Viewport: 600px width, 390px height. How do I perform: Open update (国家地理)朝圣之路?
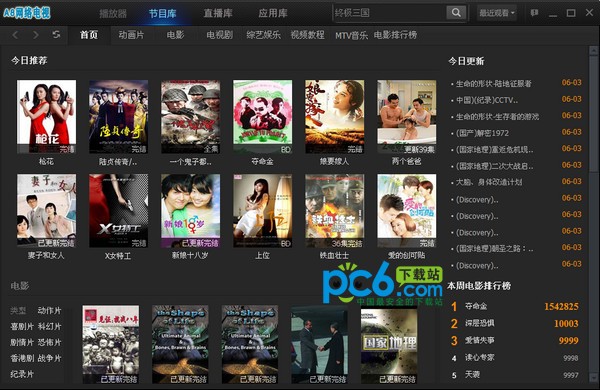click(x=494, y=248)
